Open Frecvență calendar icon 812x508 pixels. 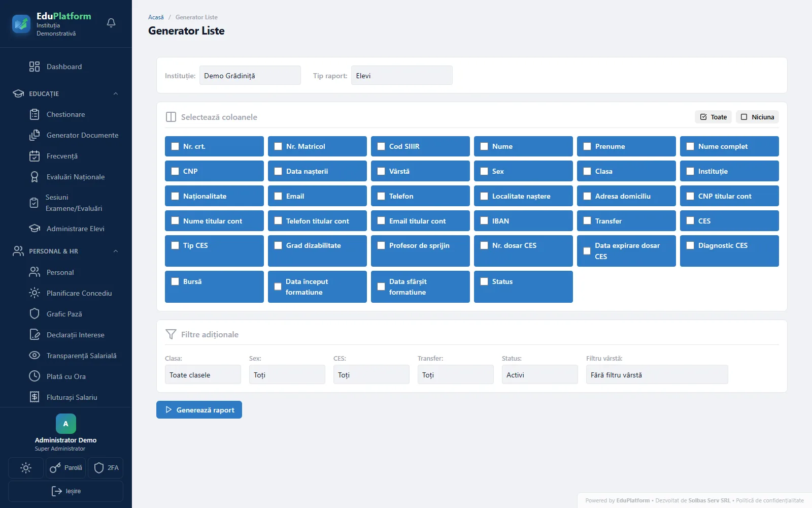[35, 156]
